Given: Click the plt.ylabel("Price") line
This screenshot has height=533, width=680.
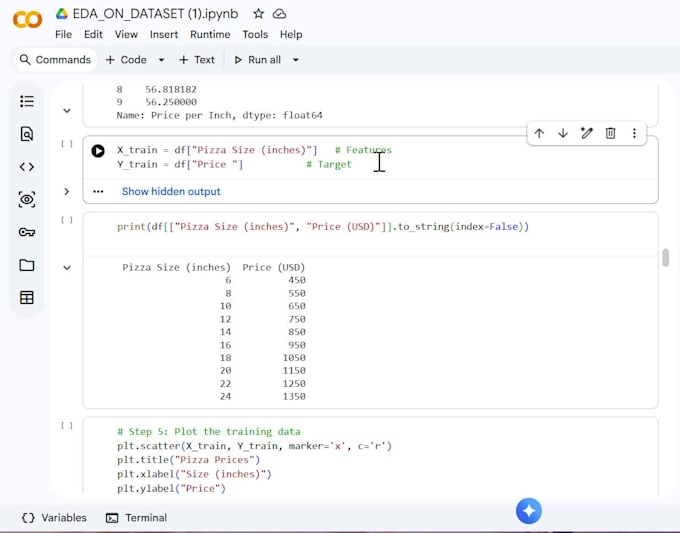Looking at the screenshot, I should tap(171, 488).
